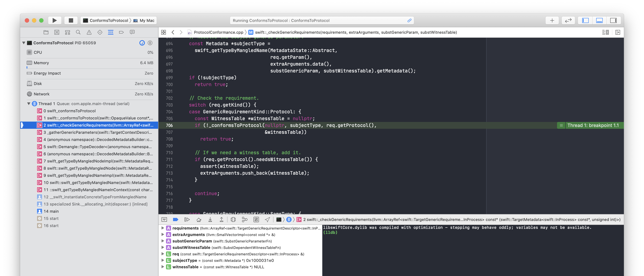Open the Debug Memory Graph tool
The width and height of the screenshot is (644, 276).
tap(245, 220)
